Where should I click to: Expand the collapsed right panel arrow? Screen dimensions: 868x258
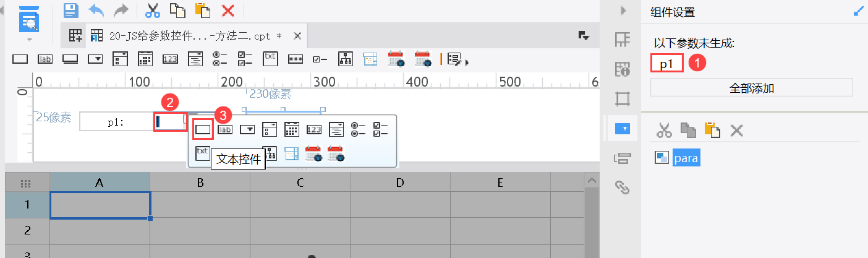pyautogui.click(x=623, y=11)
